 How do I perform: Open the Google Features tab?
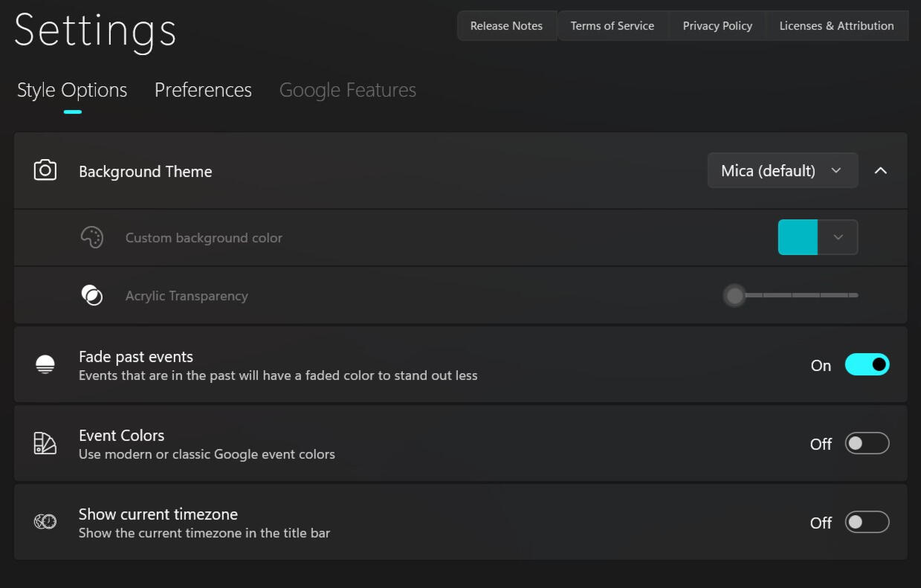(x=347, y=91)
